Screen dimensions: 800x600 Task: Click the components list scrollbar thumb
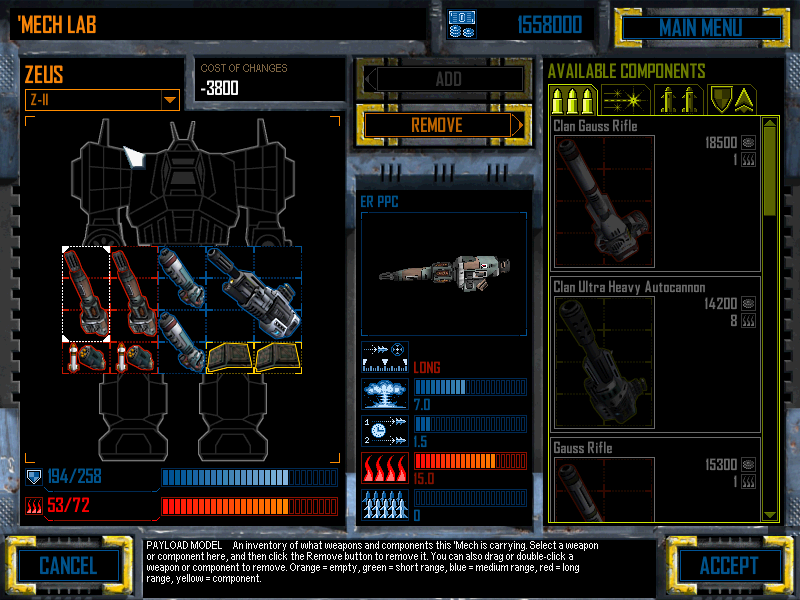(770, 172)
